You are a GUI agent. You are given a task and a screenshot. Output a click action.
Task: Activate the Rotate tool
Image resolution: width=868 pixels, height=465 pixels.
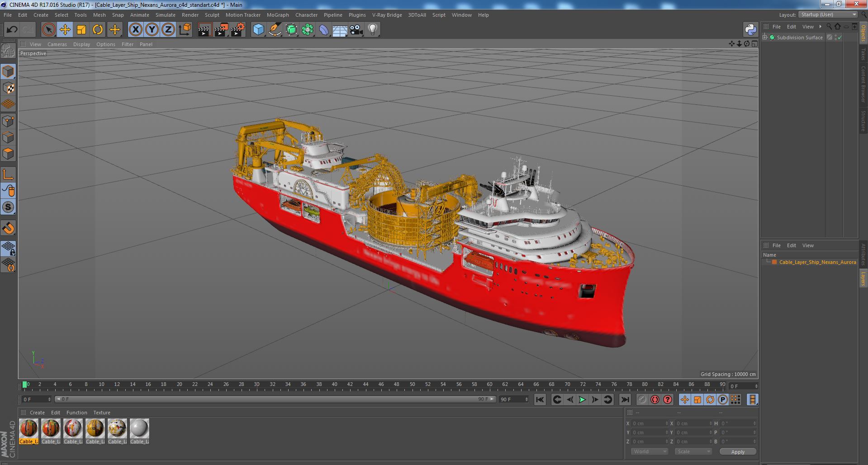(x=98, y=30)
